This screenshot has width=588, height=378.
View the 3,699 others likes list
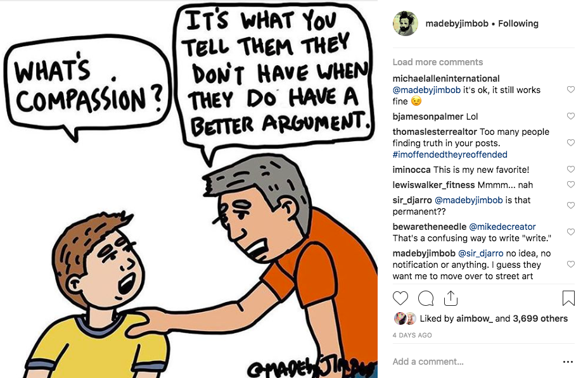(540, 318)
